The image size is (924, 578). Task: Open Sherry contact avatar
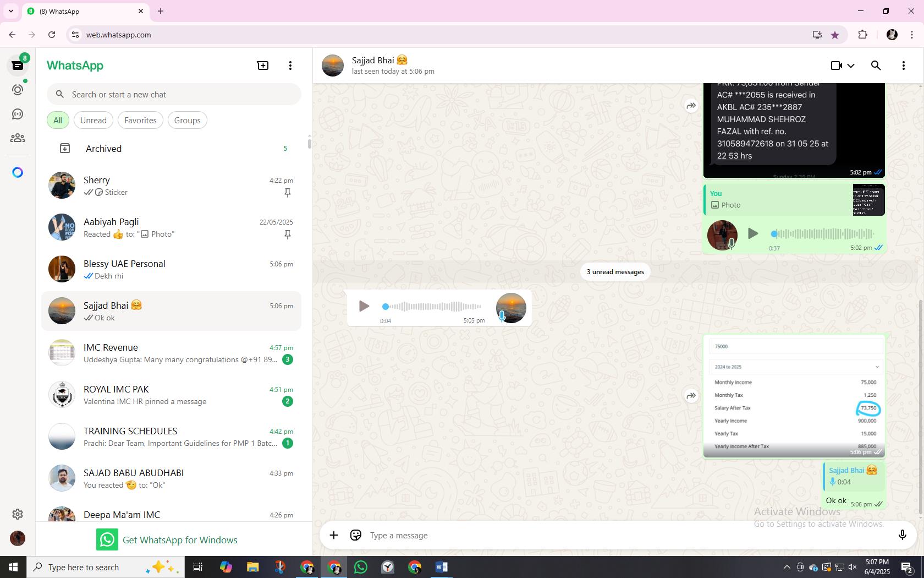62,186
